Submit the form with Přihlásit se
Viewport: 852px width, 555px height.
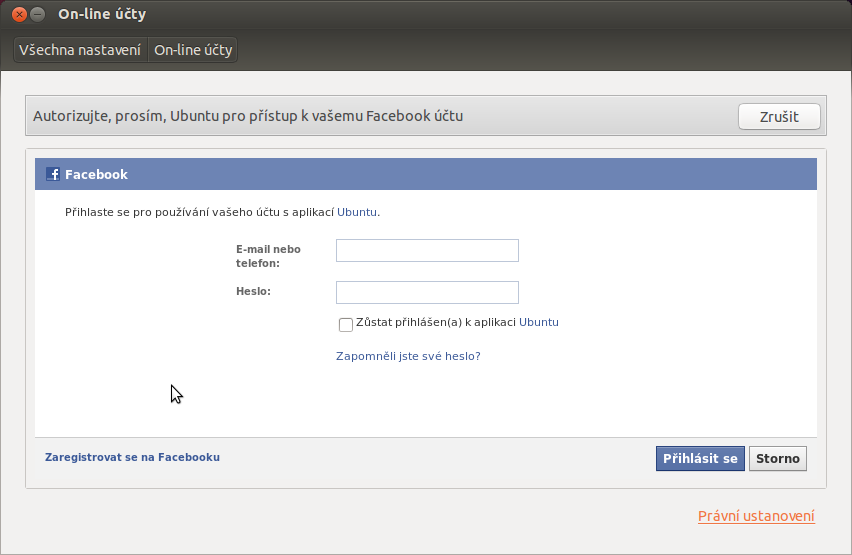click(700, 458)
